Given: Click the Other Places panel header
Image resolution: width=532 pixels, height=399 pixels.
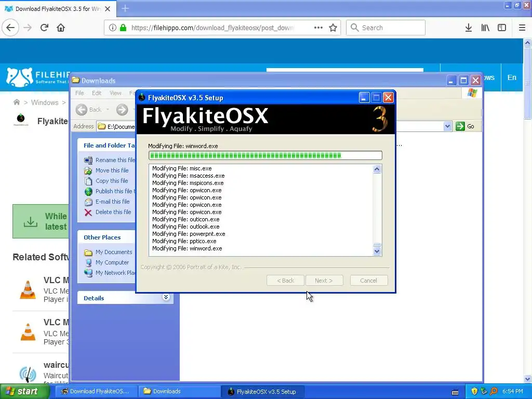Looking at the screenshot, I should (x=107, y=237).
